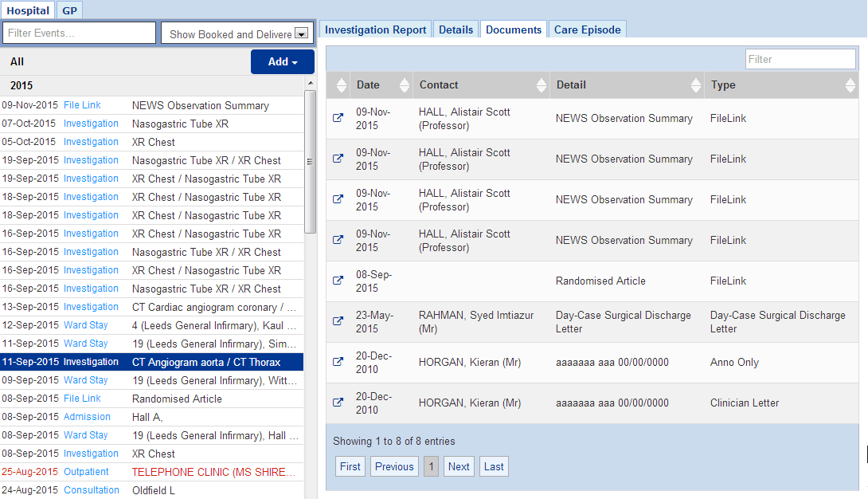Viewport: 868px width, 499px height.
Task: Expand the Show Booked and Delivered dropdown
Action: [x=301, y=33]
